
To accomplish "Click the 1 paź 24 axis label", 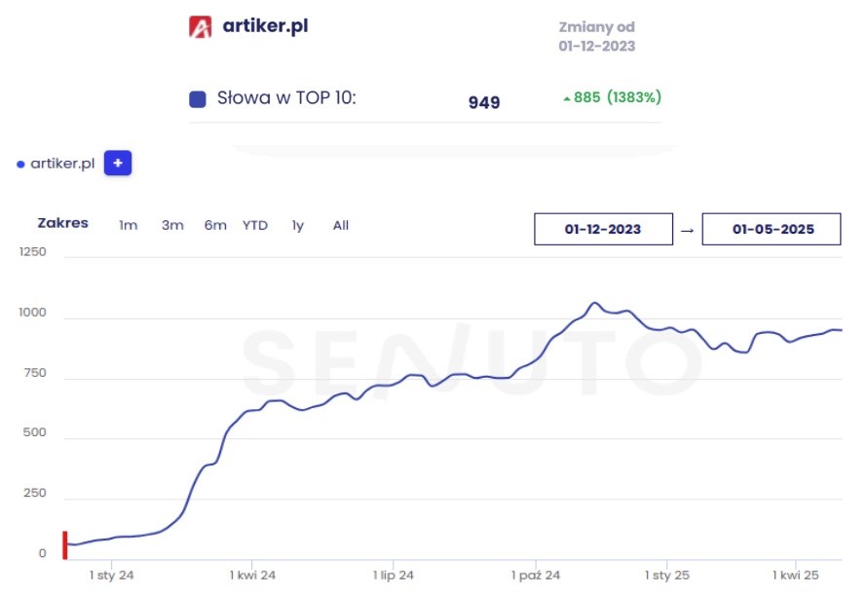I will (x=535, y=576).
